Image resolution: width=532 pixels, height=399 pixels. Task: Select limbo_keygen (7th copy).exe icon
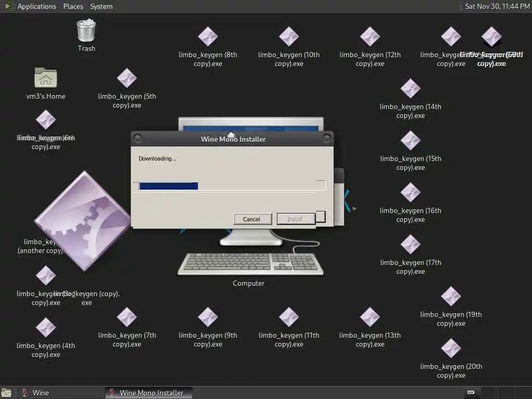point(127,317)
